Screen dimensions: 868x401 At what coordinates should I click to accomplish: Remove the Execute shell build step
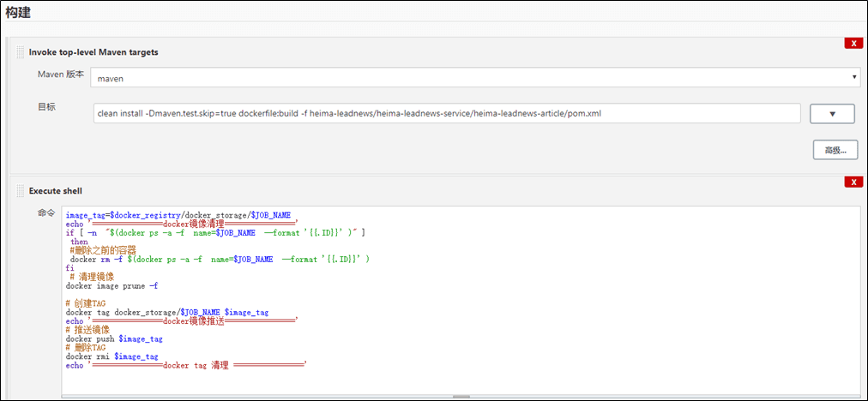click(x=853, y=182)
